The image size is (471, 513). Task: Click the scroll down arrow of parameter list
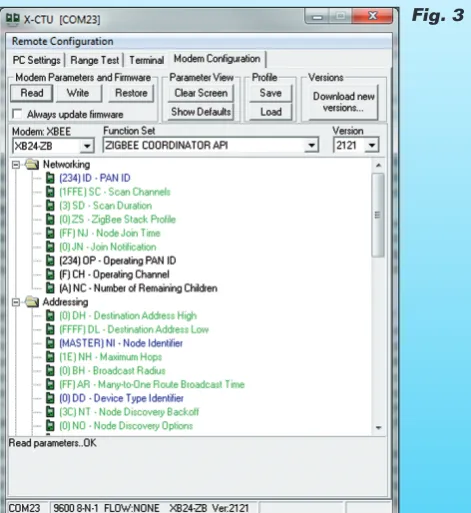pos(378,428)
